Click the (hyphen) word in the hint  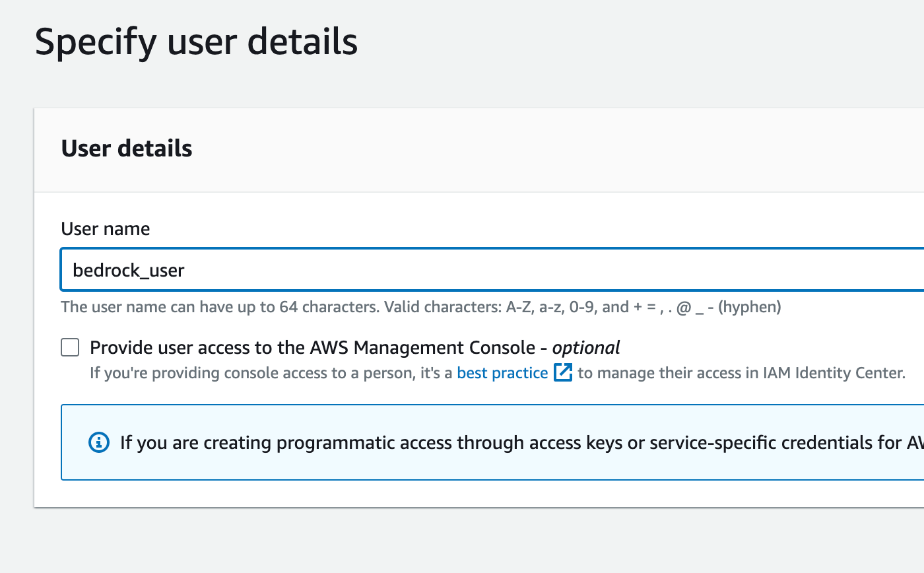coord(749,307)
